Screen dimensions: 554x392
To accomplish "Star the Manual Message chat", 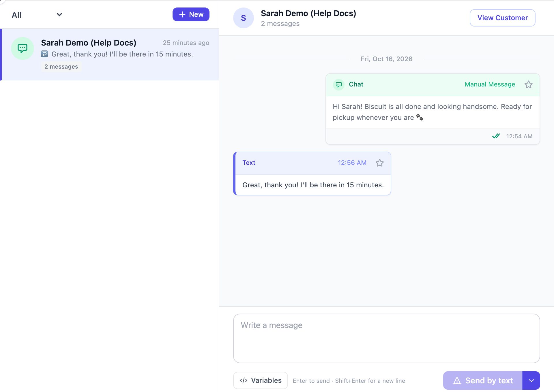I will (529, 84).
